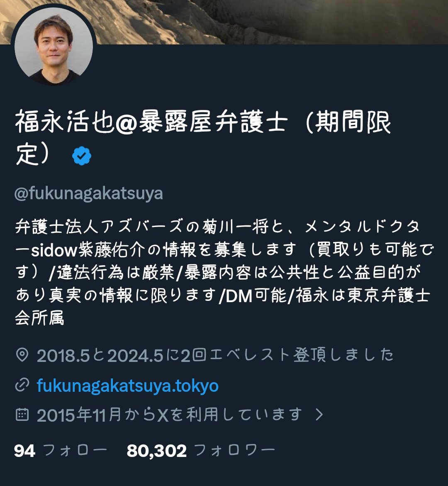
Task: Open the fukunagakatsuya.tokyo website link
Action: pos(128,385)
